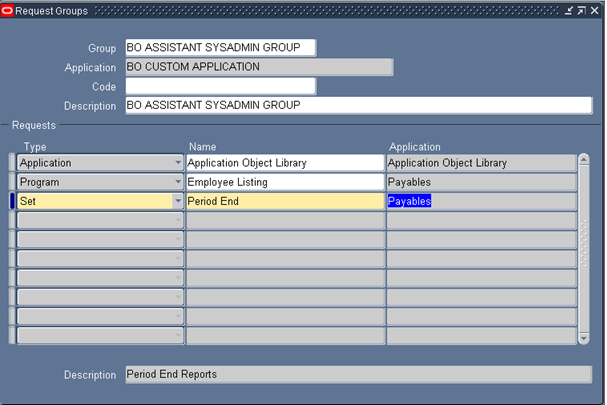Click highlighted Payables cell in Period End row
Image resolution: width=607 pixels, height=405 pixels.
482,201
